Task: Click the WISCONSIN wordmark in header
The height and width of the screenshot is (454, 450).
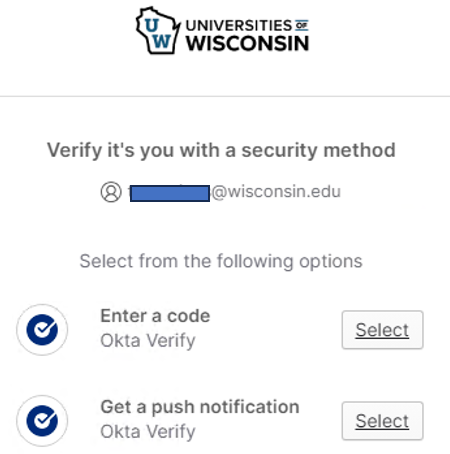Action: pyautogui.click(x=248, y=43)
